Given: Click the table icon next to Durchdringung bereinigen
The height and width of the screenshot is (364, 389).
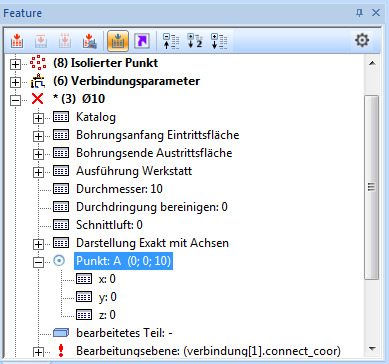Looking at the screenshot, I should pos(61,207).
